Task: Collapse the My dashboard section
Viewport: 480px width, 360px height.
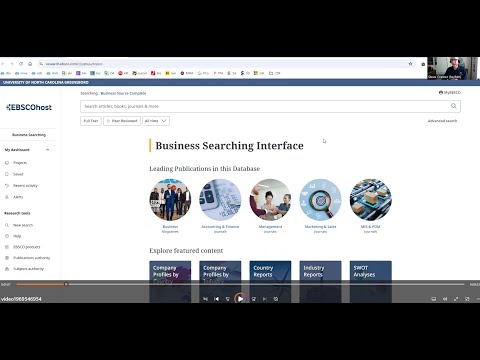Action: (x=48, y=150)
